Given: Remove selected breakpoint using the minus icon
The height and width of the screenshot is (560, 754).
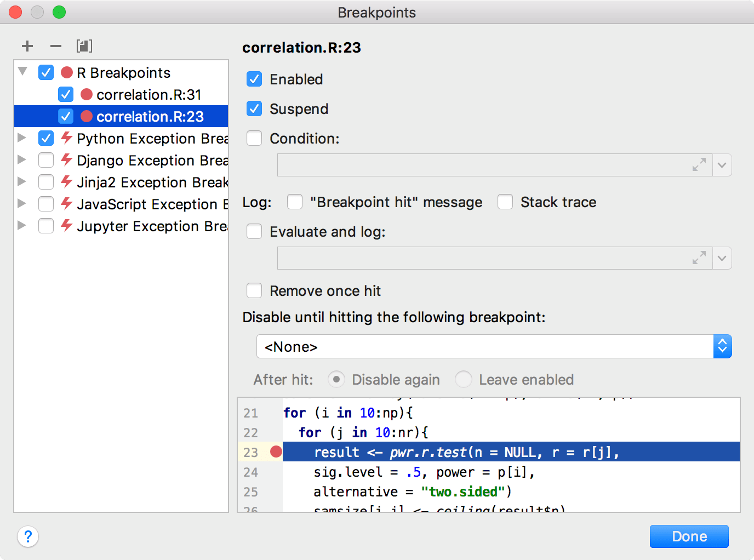Looking at the screenshot, I should (x=55, y=46).
